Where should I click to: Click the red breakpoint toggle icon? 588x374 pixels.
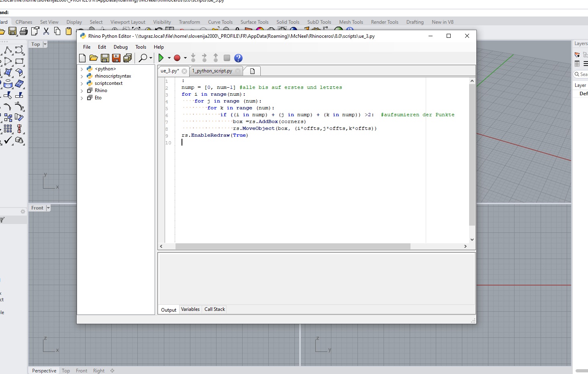(x=178, y=58)
